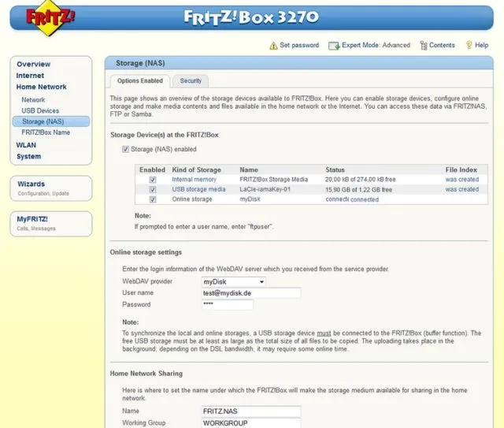Click Internal memory 'was created' link
504x428 pixels.
point(462,179)
